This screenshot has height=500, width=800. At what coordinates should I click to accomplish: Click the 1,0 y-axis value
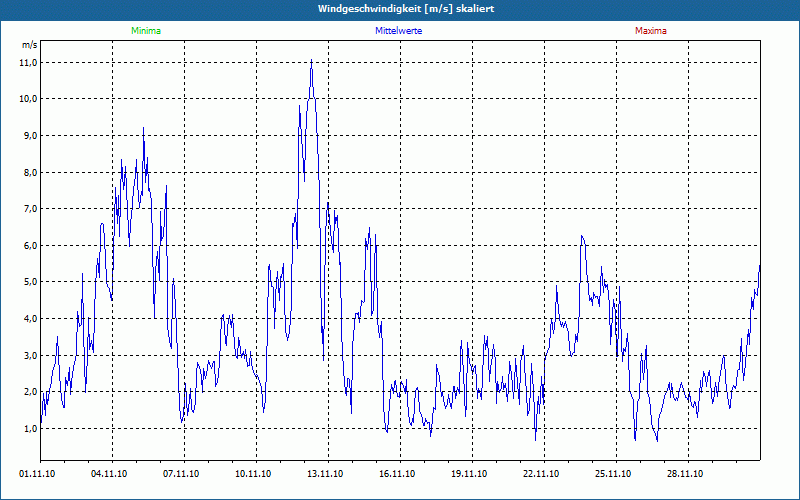30,429
